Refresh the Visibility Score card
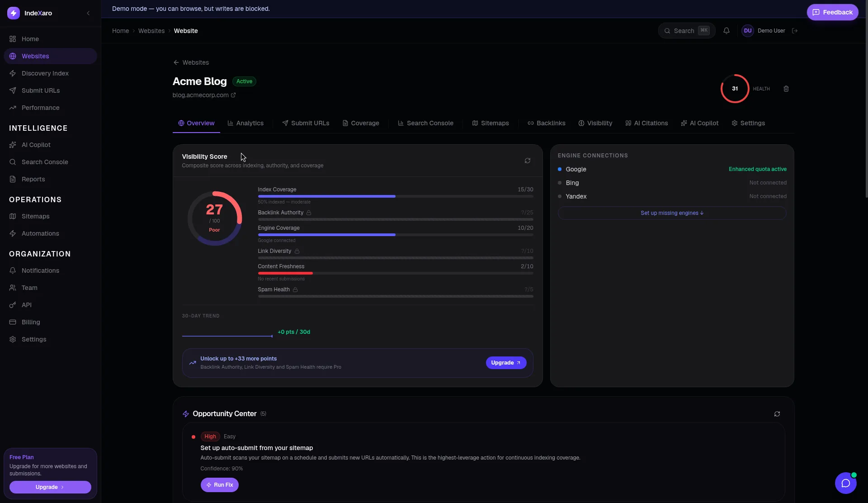The height and width of the screenshot is (503, 868). (x=528, y=161)
